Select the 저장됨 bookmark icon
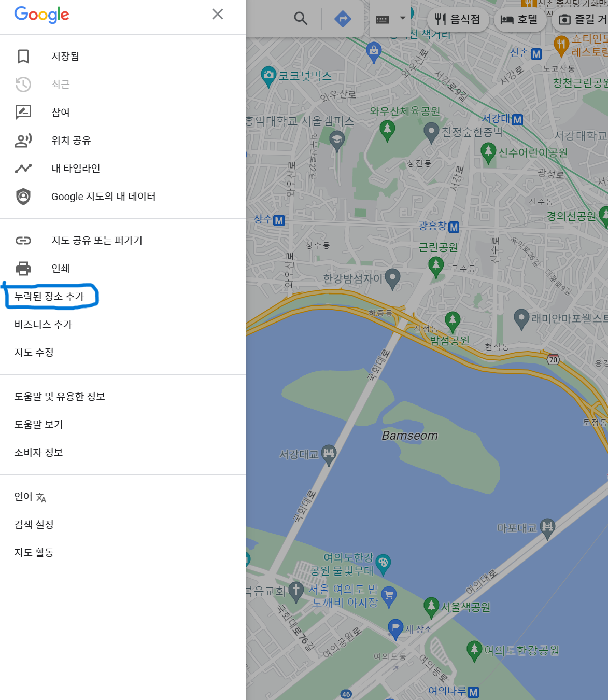Screen dimensions: 608x700 pyautogui.click(x=23, y=57)
